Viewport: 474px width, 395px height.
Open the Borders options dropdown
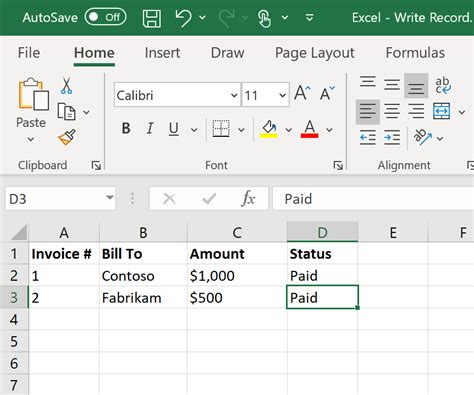pos(241,130)
